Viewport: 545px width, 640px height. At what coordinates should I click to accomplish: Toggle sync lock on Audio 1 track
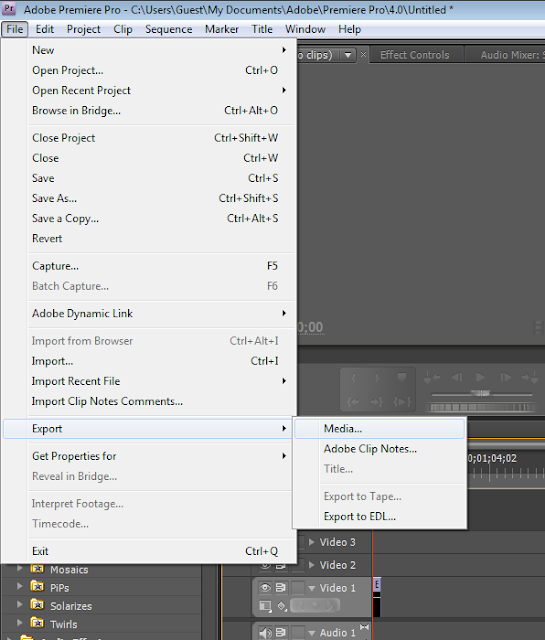(280, 633)
